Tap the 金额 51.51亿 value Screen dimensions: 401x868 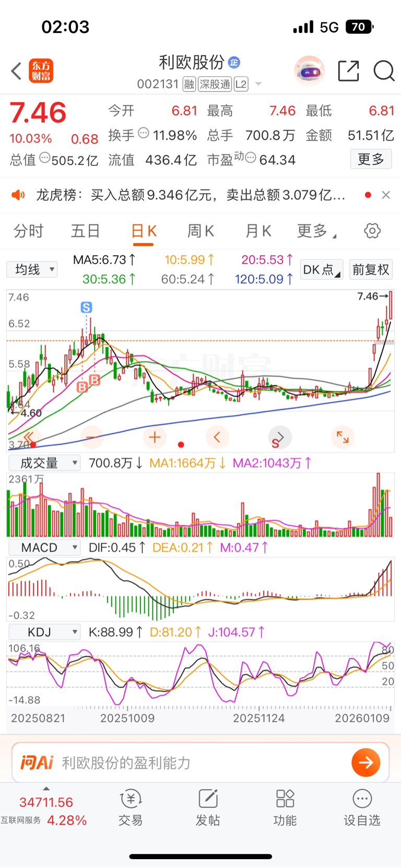pos(371,135)
